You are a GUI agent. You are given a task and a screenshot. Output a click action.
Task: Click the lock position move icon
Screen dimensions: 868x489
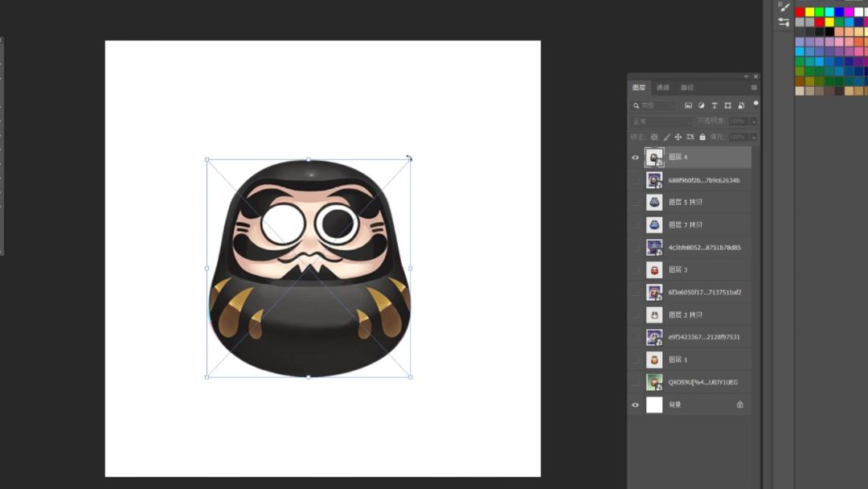click(x=678, y=137)
